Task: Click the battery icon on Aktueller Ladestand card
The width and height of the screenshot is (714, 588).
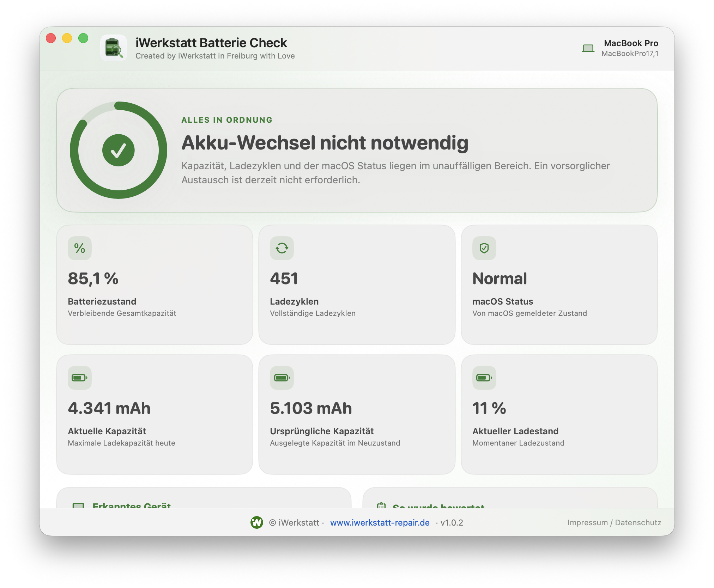Action: click(x=484, y=378)
